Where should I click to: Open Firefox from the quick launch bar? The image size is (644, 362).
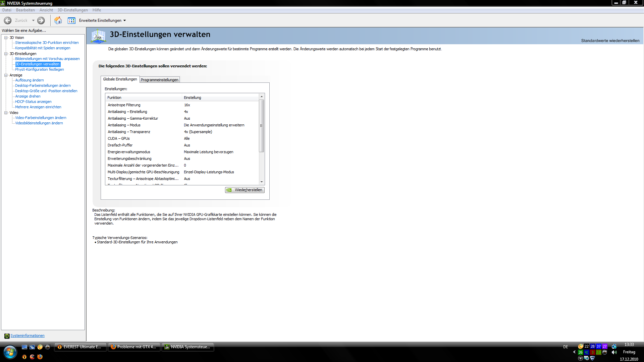pos(40,357)
